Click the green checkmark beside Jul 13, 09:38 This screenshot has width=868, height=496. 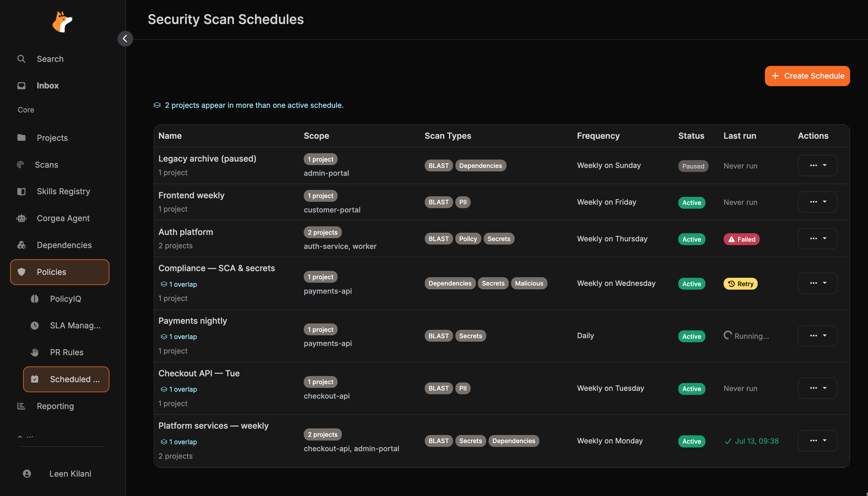pos(728,441)
